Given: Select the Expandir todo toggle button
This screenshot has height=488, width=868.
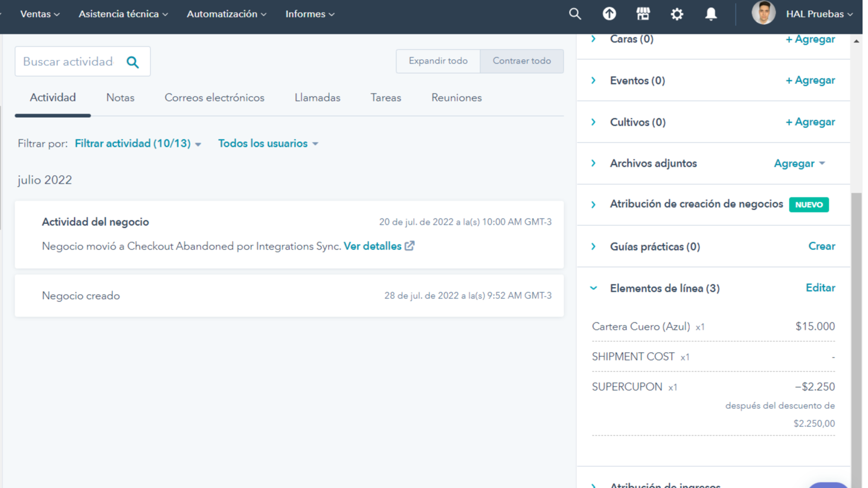Looking at the screenshot, I should (x=438, y=61).
